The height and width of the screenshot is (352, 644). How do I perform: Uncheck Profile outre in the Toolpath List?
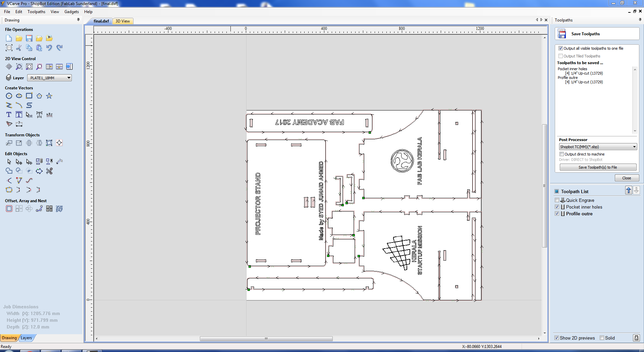[557, 214]
